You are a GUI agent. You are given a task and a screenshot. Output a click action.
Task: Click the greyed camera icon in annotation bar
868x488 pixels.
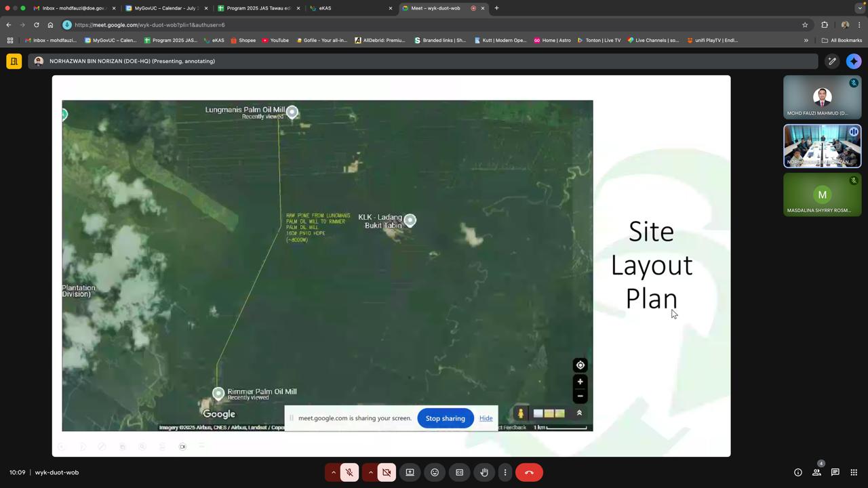(182, 447)
